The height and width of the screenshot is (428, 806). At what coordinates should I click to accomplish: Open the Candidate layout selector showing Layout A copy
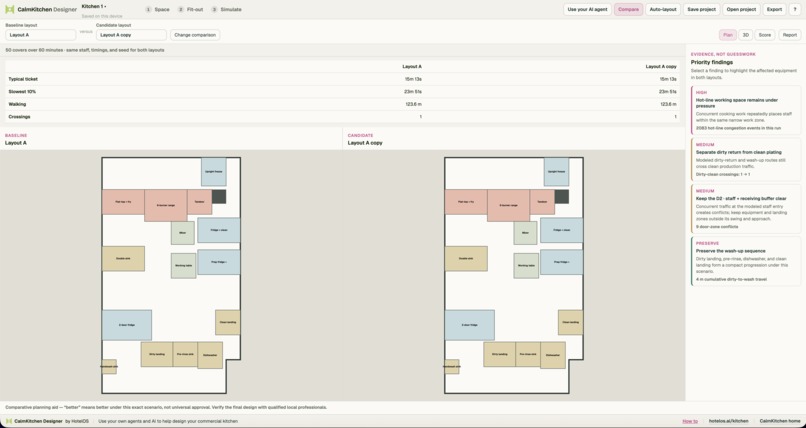tap(131, 35)
